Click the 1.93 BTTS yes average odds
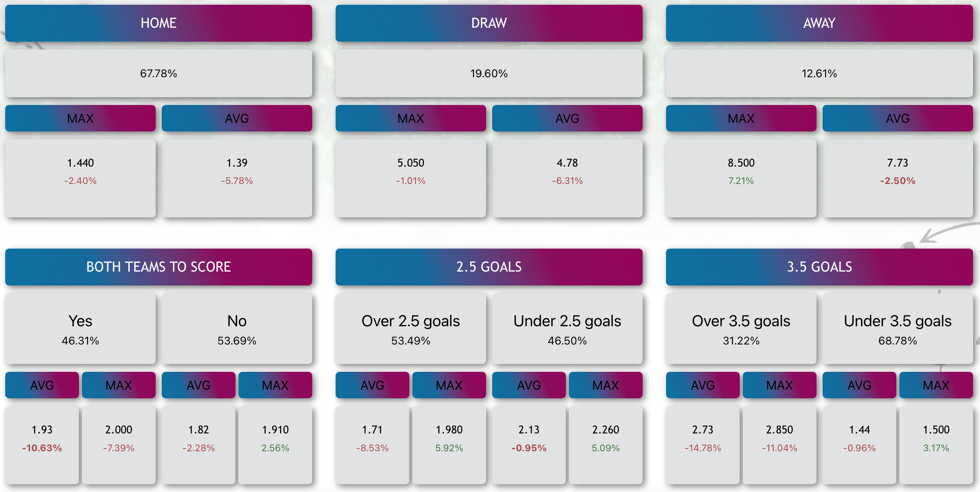The image size is (980, 492). point(42,445)
